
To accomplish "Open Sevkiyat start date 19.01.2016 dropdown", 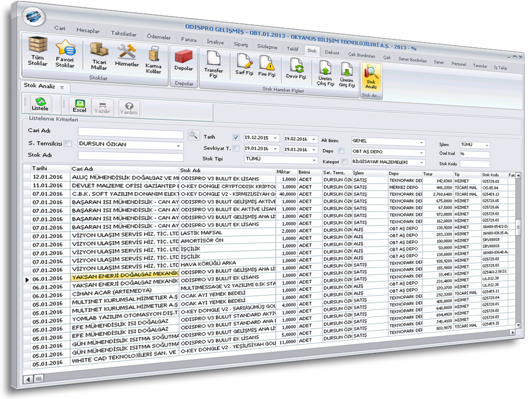I will (275, 149).
